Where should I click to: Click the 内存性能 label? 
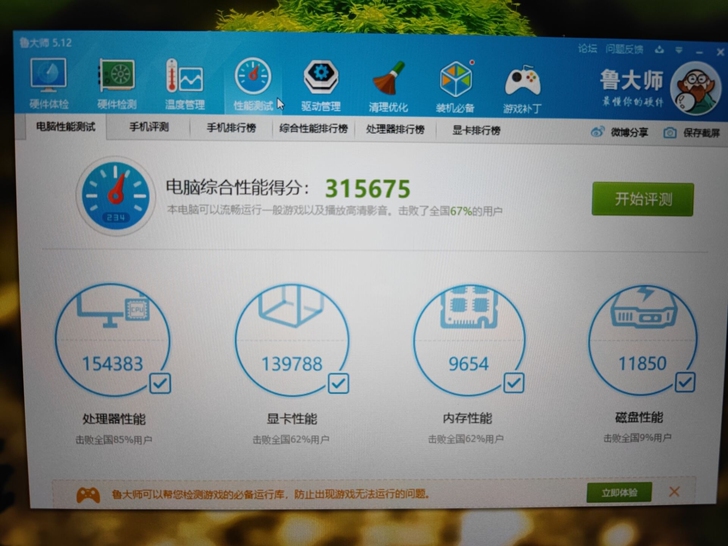click(x=467, y=418)
